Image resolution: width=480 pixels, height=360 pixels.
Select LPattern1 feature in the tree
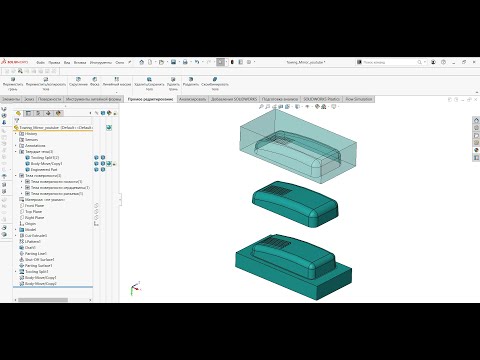[x=30, y=242]
